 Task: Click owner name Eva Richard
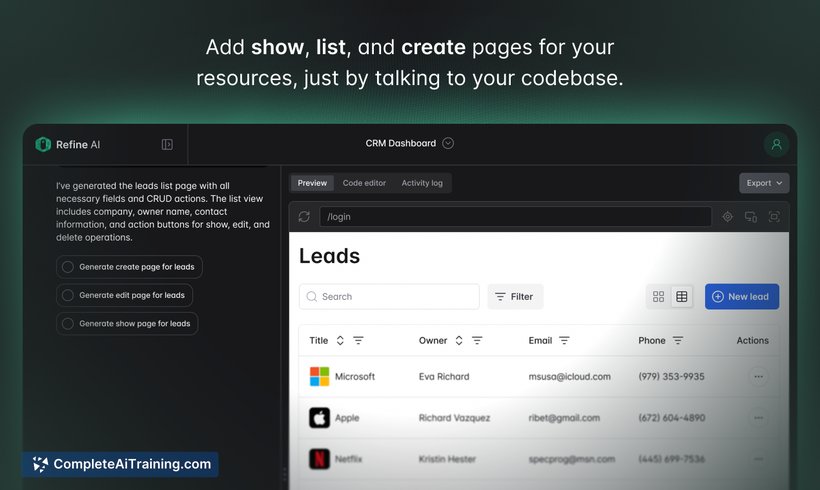pyautogui.click(x=444, y=377)
